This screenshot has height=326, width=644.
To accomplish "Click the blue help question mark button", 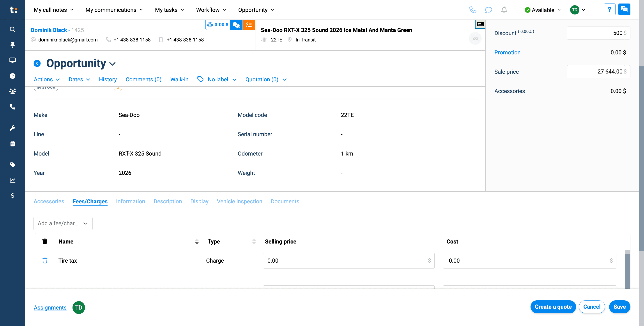I will coord(609,10).
